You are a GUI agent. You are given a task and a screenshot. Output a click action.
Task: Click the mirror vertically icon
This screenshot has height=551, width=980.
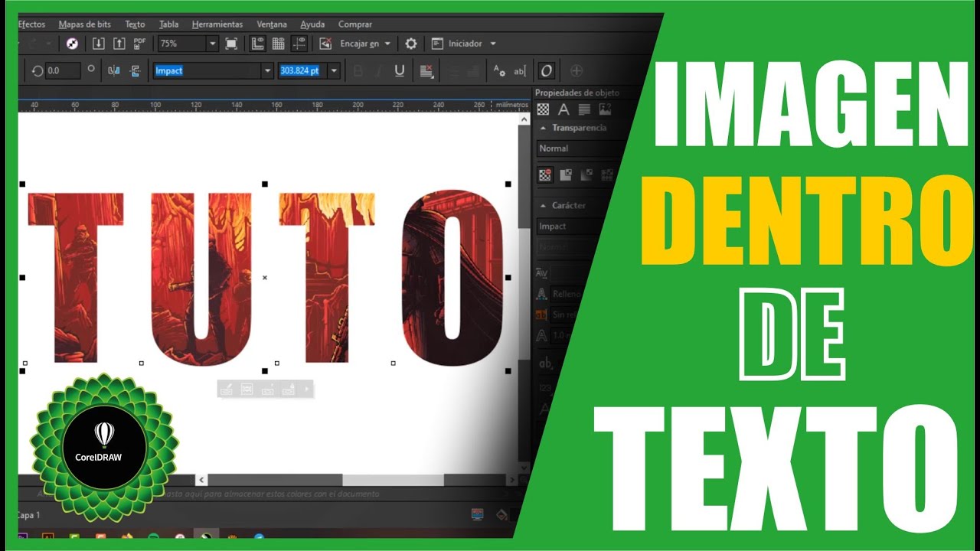[136, 70]
